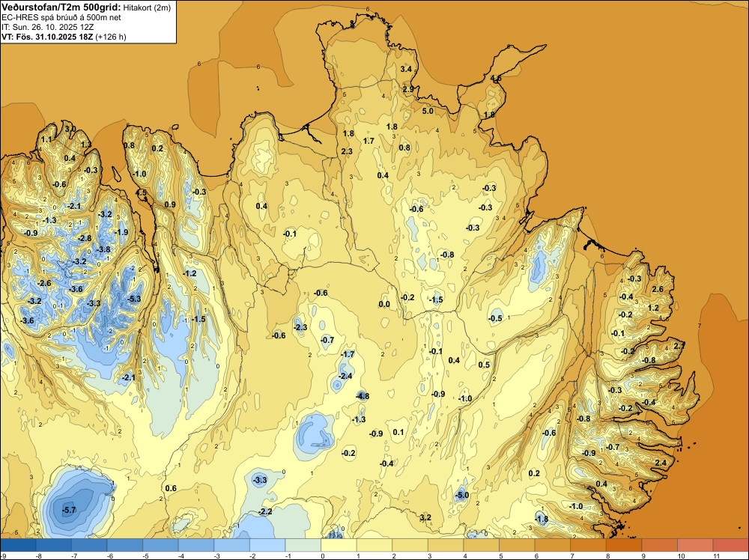Click the 1.7 temperature value
Screen dimensions: 749x560
tap(369, 141)
